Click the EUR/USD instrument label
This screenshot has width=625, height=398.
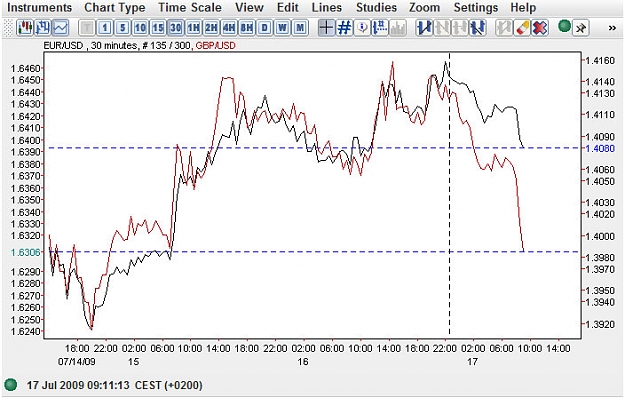pyautogui.click(x=63, y=46)
